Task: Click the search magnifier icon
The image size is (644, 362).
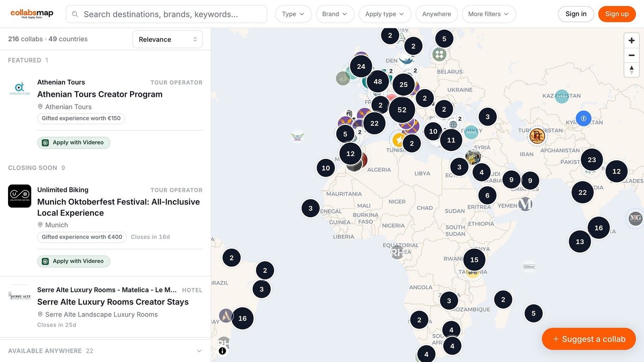Action: point(75,14)
